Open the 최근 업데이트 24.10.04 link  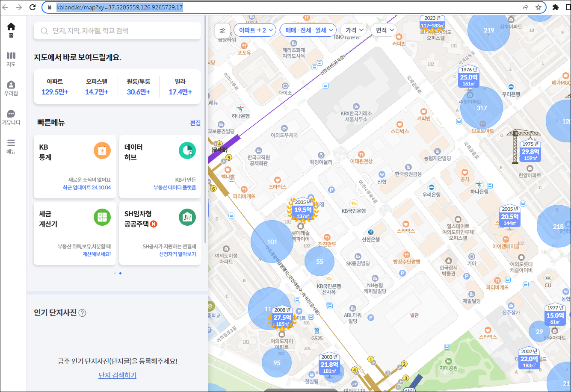tap(86, 188)
